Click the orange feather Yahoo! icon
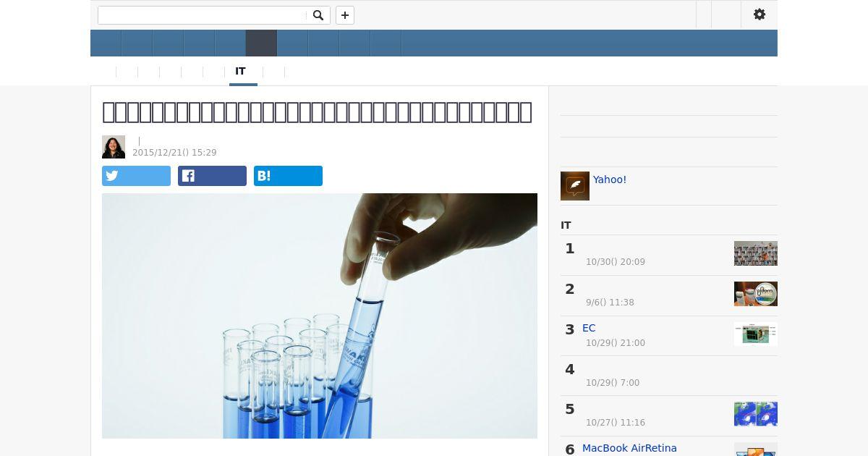Screen dimensions: 868x456 point(575,186)
